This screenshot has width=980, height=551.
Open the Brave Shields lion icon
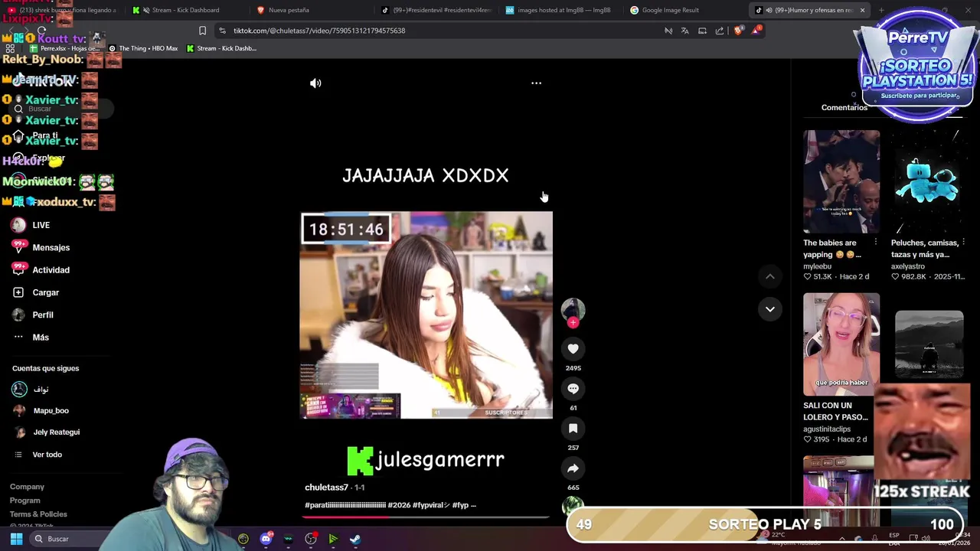click(738, 31)
